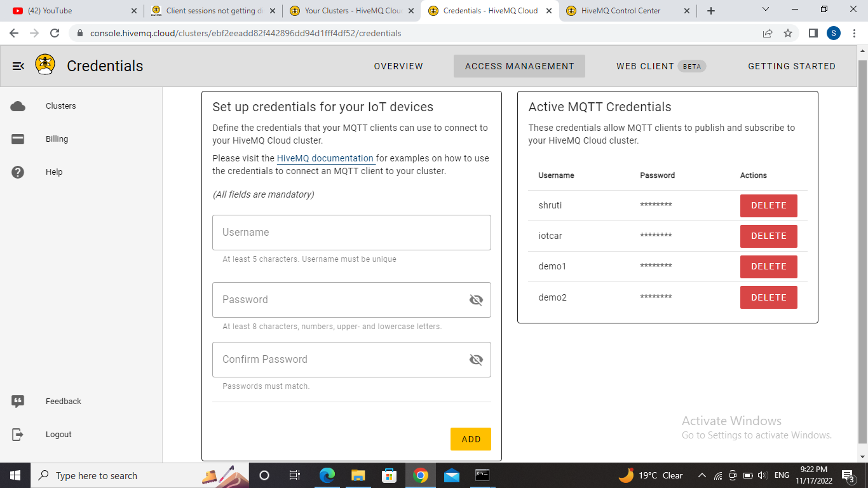The width and height of the screenshot is (868, 488).
Task: Select Billing label in sidebar
Action: (x=57, y=139)
